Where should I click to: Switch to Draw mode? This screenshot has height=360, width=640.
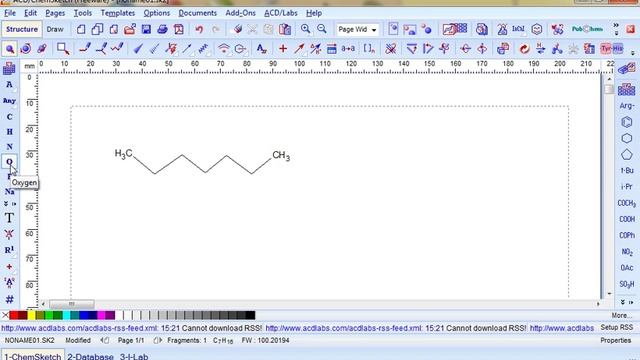55,29
